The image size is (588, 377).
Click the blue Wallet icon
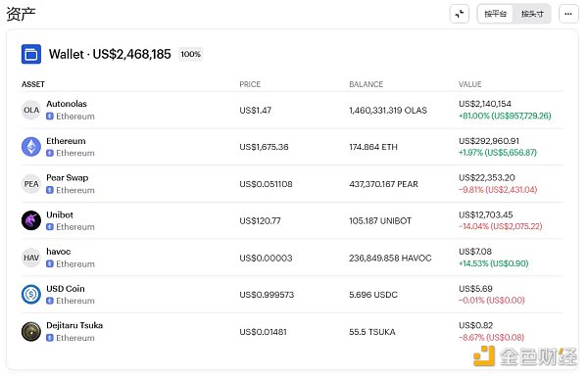click(x=31, y=54)
